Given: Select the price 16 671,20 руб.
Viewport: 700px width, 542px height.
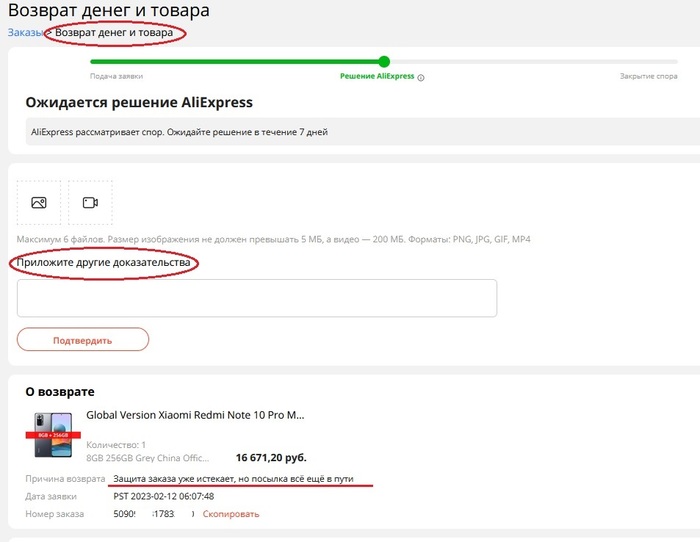Looking at the screenshot, I should (271, 458).
